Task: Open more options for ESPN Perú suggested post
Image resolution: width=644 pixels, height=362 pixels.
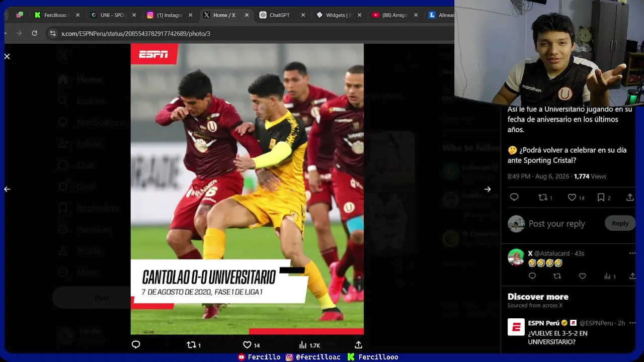Action: [632, 323]
